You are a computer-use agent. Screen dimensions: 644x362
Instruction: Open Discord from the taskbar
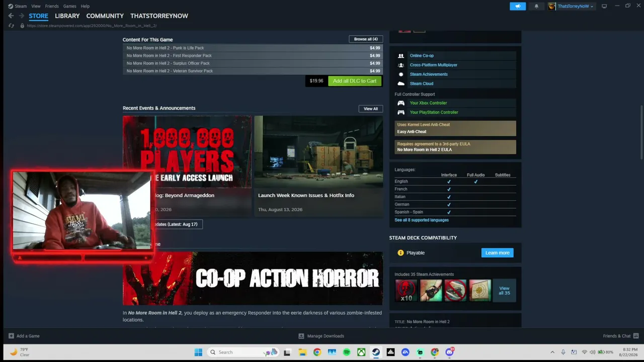point(449,352)
